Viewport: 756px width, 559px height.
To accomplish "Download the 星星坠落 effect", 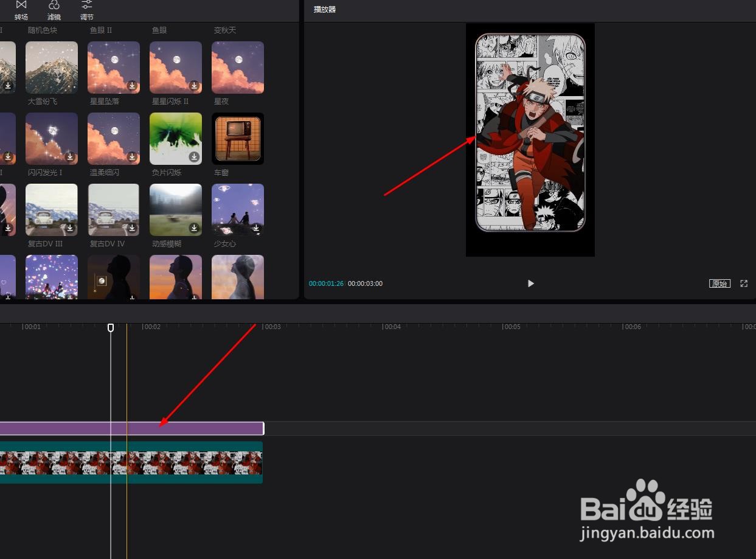I will pos(132,86).
